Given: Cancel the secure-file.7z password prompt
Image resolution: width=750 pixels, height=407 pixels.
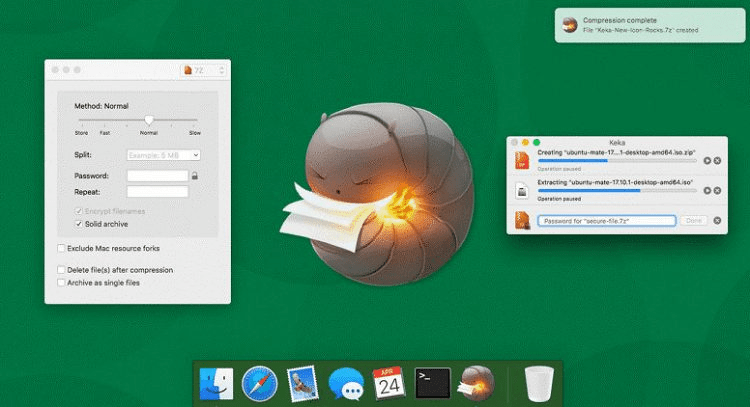Looking at the screenshot, I should [x=717, y=220].
